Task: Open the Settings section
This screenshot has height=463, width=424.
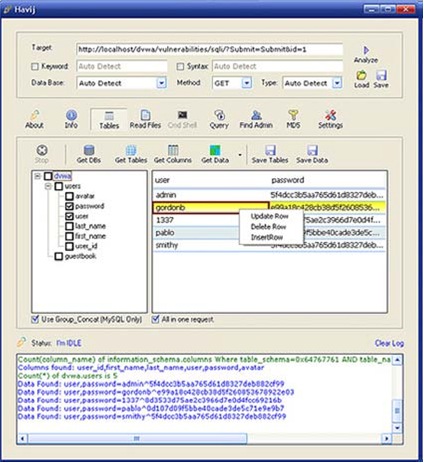Action: pos(330,119)
